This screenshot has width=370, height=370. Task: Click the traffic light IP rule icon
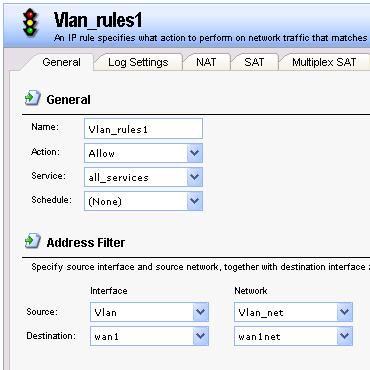coord(30,22)
